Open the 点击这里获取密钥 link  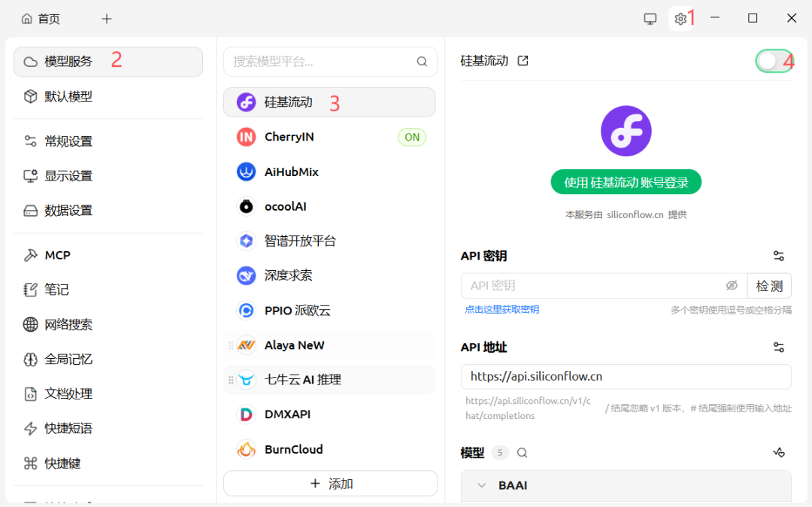(x=501, y=310)
